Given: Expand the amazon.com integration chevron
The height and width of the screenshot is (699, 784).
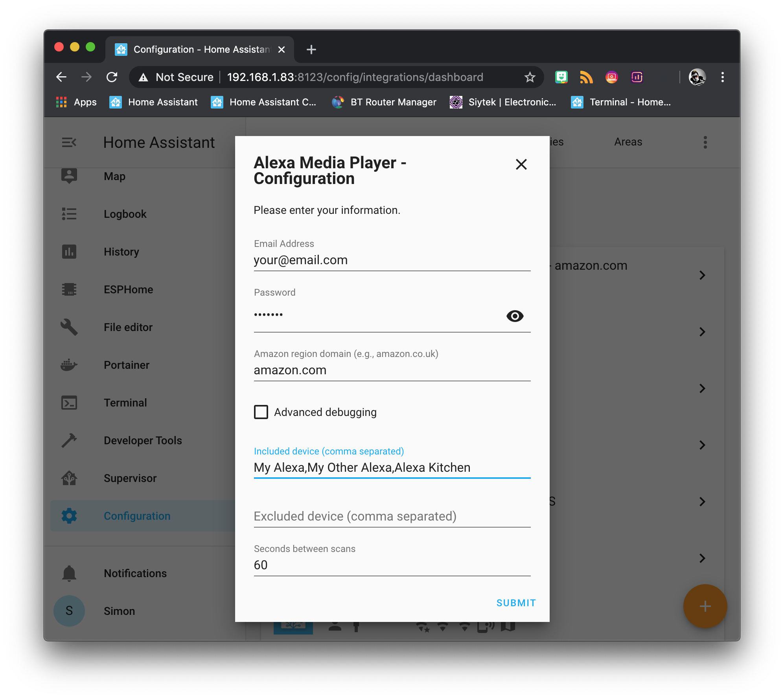Looking at the screenshot, I should click(x=702, y=275).
